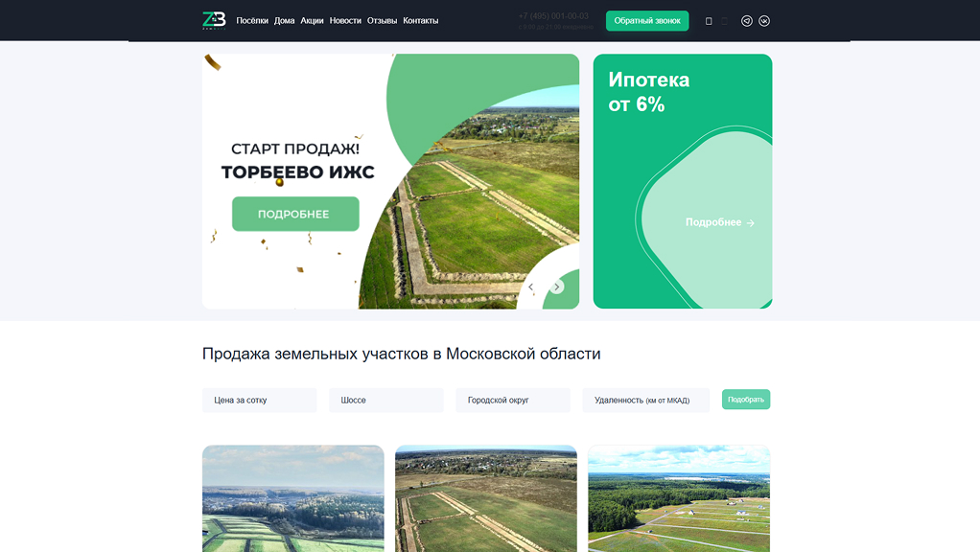The image size is (980, 552).
Task: Open the middle green field plot thumbnail
Action: [485, 498]
